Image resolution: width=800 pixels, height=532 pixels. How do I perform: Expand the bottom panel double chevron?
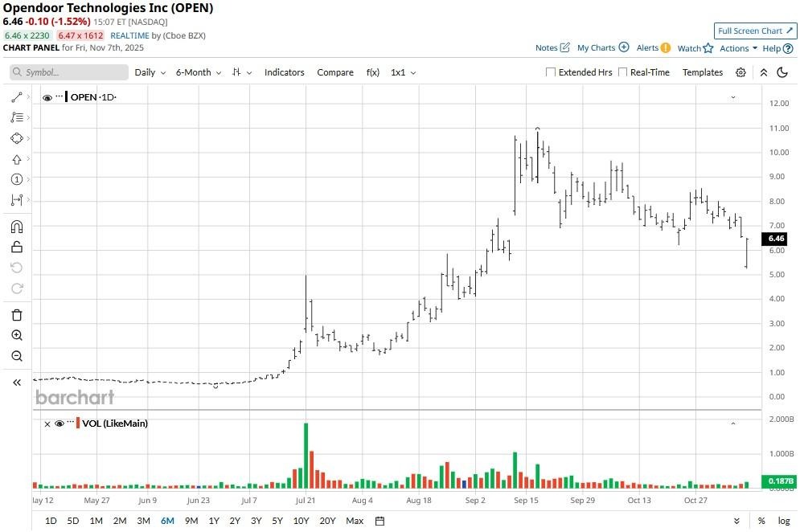tap(736, 521)
